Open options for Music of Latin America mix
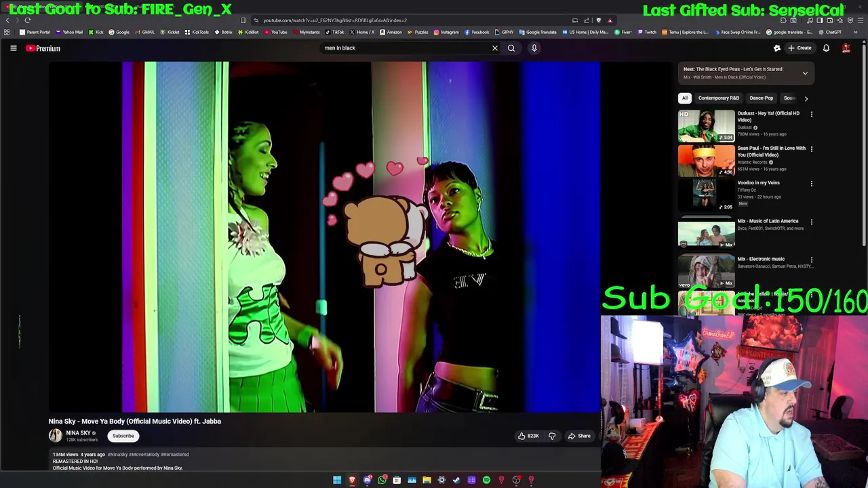 coord(811,222)
